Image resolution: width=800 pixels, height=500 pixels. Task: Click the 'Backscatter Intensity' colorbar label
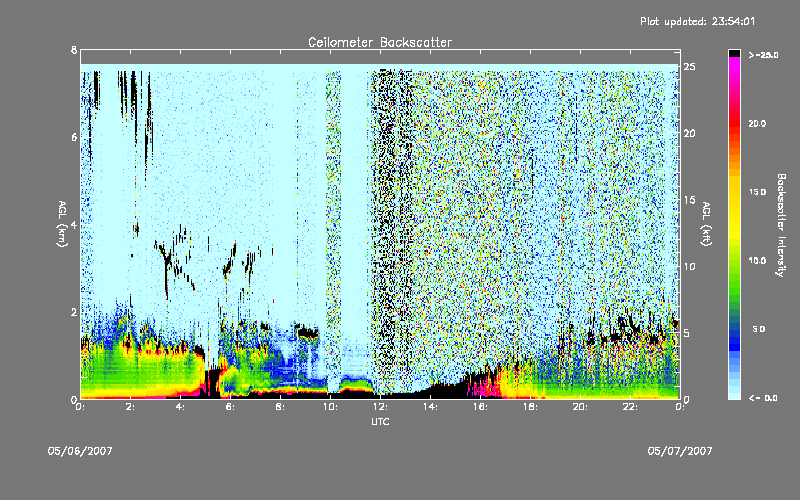[x=781, y=225]
